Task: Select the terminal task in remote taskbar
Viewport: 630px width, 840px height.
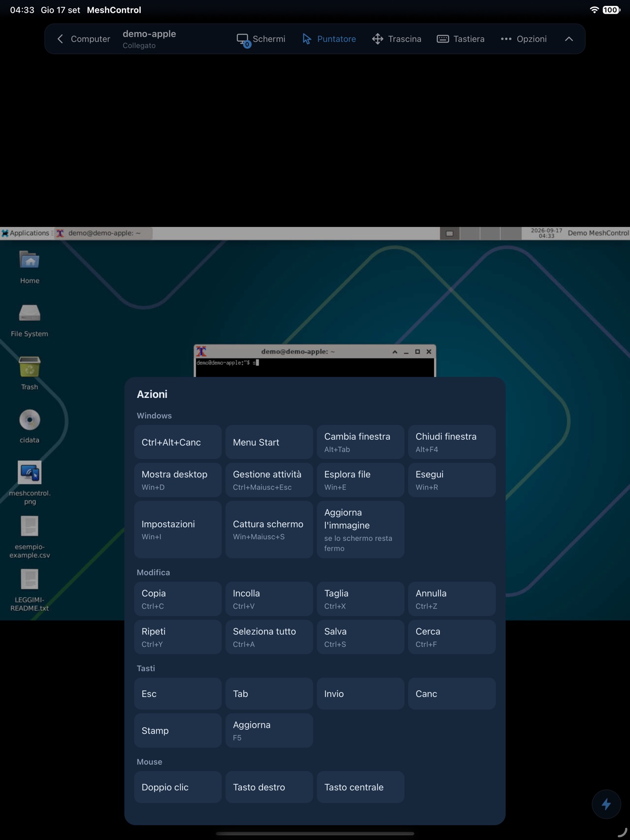Action: click(104, 233)
